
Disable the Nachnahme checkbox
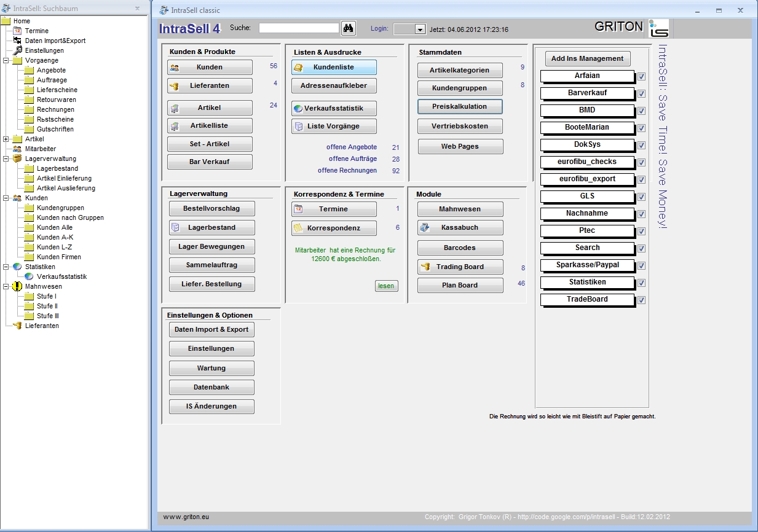point(641,214)
